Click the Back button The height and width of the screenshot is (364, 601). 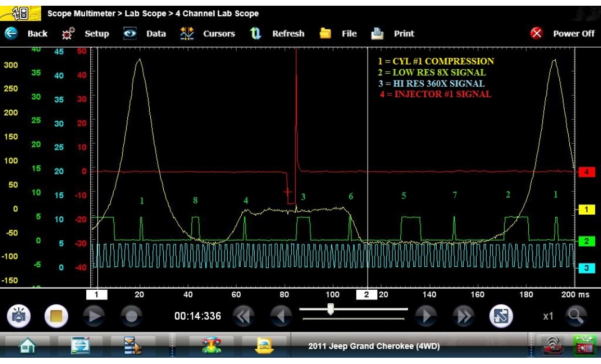(26, 34)
